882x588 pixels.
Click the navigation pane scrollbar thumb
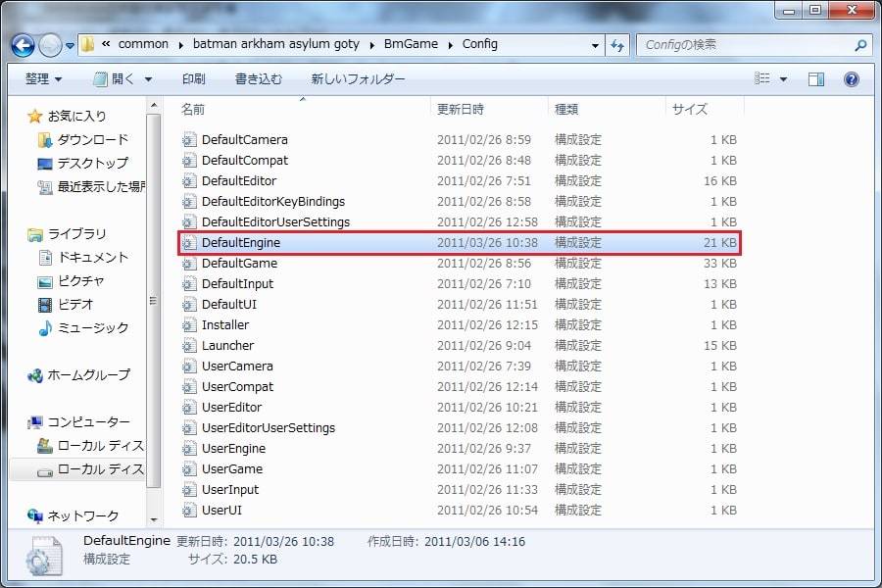click(x=153, y=301)
